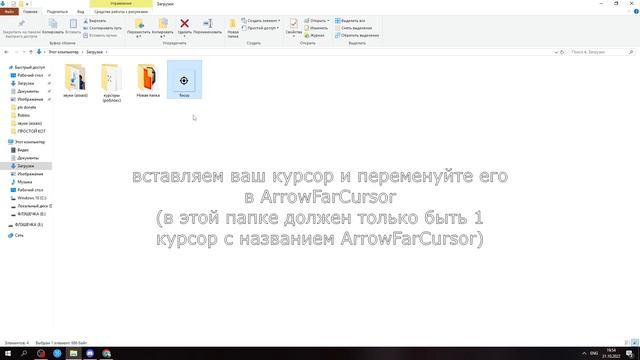
Task: Refresh the folder using the address bar refresh icon
Action: click(562, 52)
